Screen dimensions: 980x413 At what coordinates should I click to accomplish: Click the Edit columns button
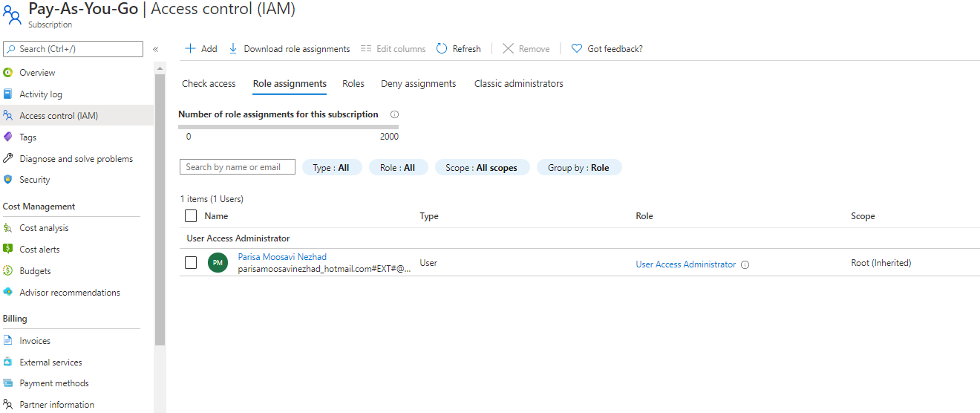[393, 49]
